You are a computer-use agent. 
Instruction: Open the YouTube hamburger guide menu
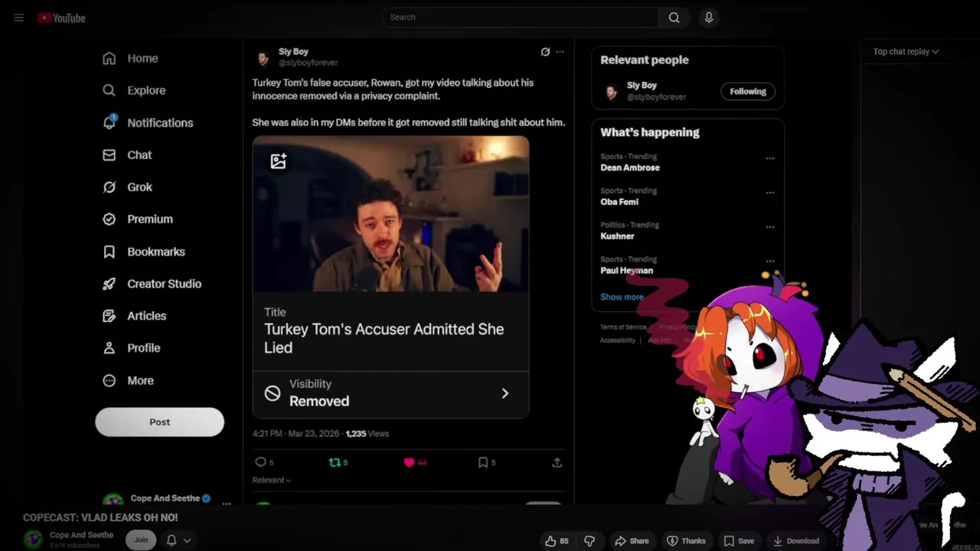pos(18,18)
